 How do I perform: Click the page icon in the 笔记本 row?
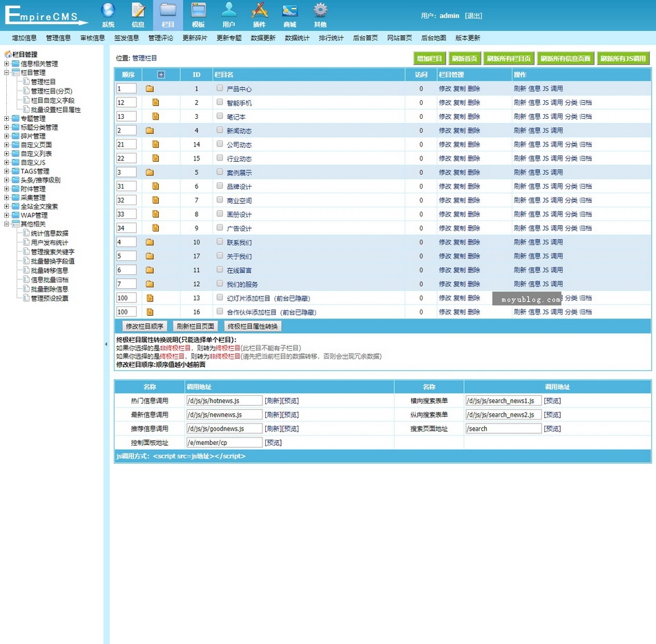pyautogui.click(x=155, y=116)
